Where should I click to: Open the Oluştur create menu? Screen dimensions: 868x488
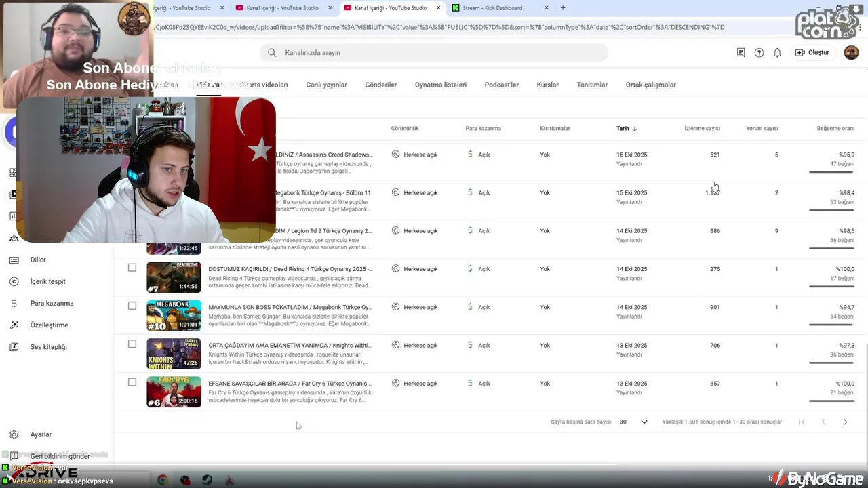(812, 52)
